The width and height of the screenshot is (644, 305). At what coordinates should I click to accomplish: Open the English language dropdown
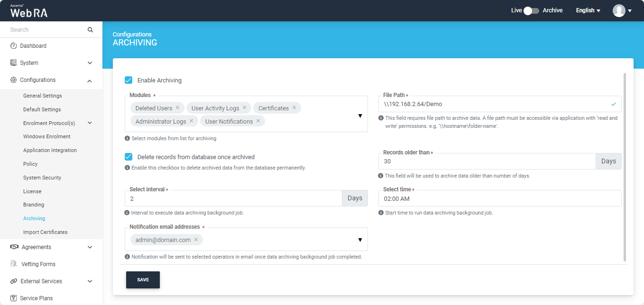pyautogui.click(x=588, y=10)
